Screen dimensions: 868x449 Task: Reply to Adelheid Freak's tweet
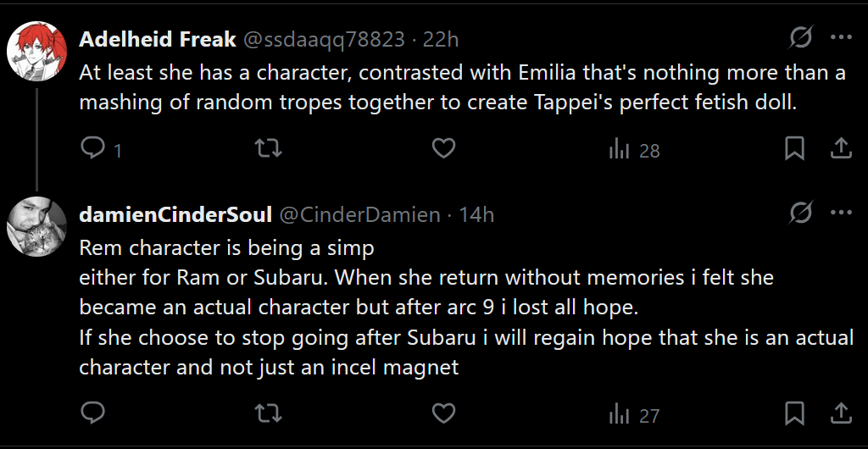(x=92, y=150)
